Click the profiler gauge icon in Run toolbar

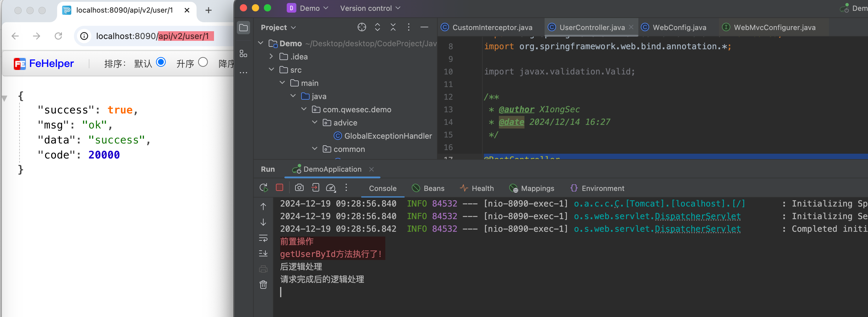coord(331,188)
